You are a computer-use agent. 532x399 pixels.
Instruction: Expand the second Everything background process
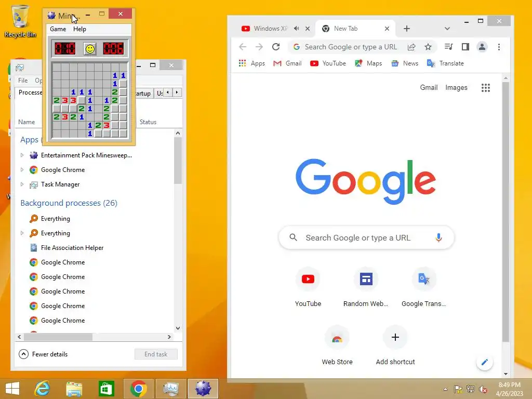22,233
